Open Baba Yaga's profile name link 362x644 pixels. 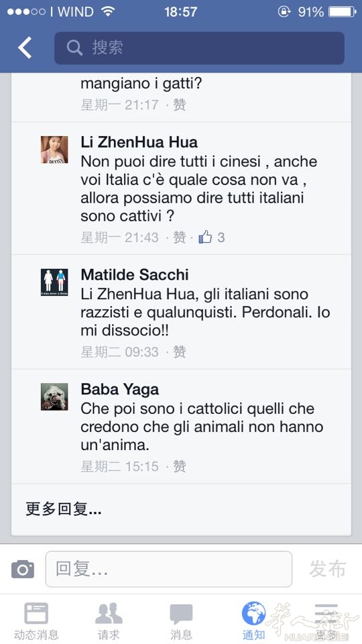point(120,389)
